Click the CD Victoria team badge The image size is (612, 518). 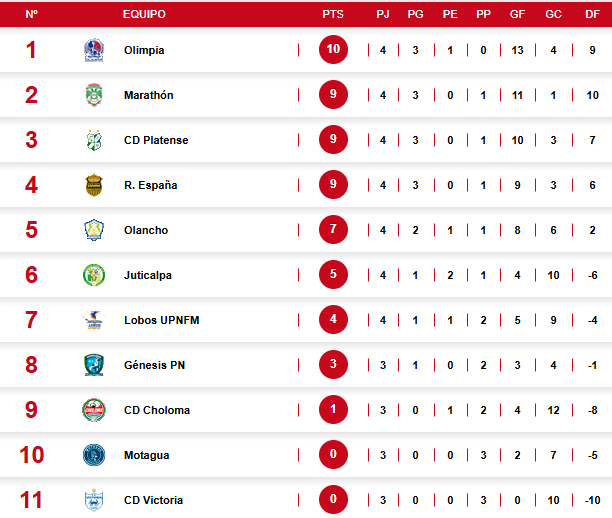pyautogui.click(x=93, y=499)
